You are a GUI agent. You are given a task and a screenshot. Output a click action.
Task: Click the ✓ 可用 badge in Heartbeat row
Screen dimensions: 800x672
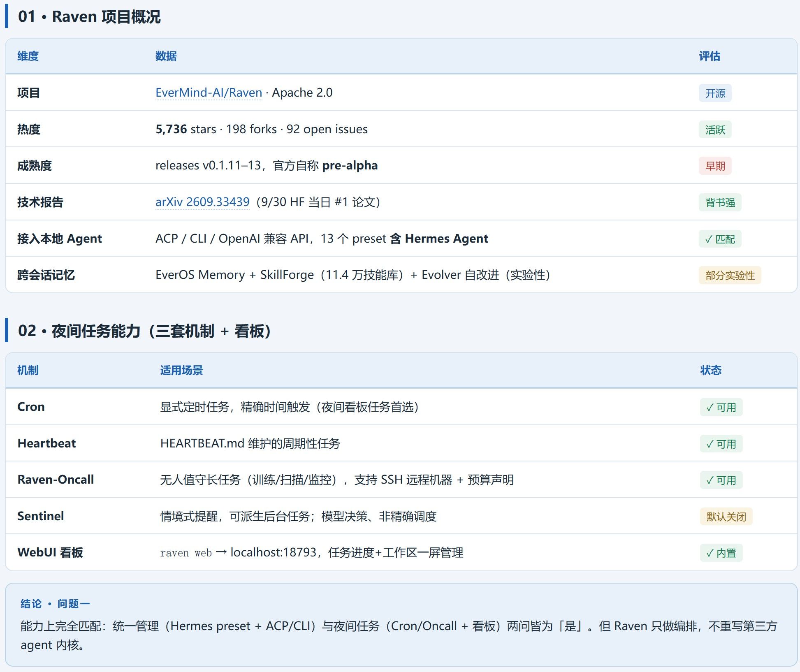coord(721,444)
